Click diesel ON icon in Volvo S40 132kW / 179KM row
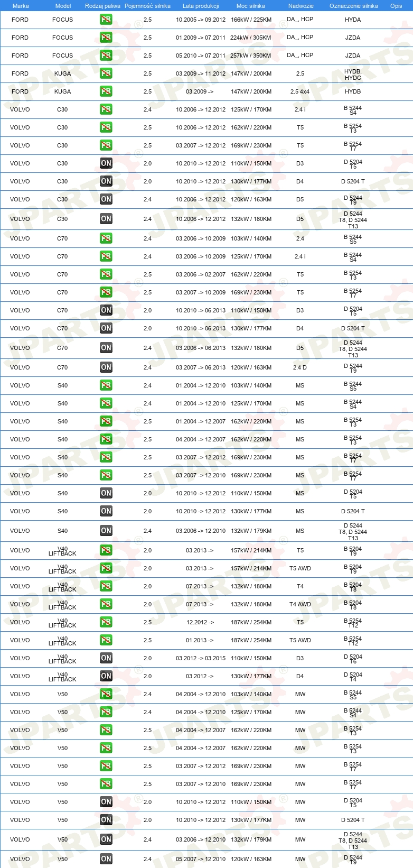 click(x=106, y=531)
